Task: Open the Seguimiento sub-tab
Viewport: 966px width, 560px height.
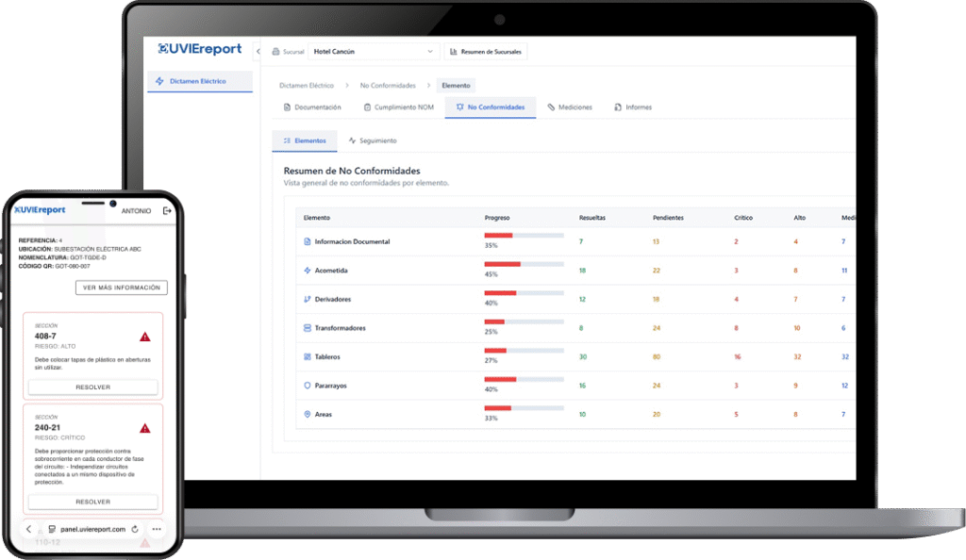Action: (x=373, y=140)
